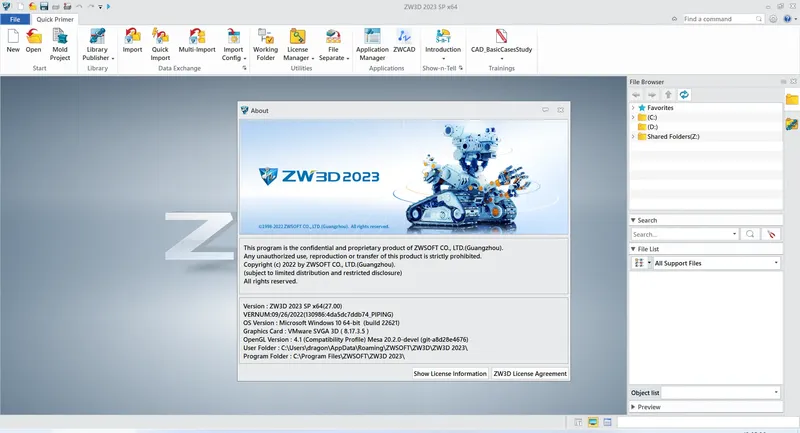Image resolution: width=800 pixels, height=433 pixels.
Task: Collapse the Search section
Action: [x=633, y=220]
